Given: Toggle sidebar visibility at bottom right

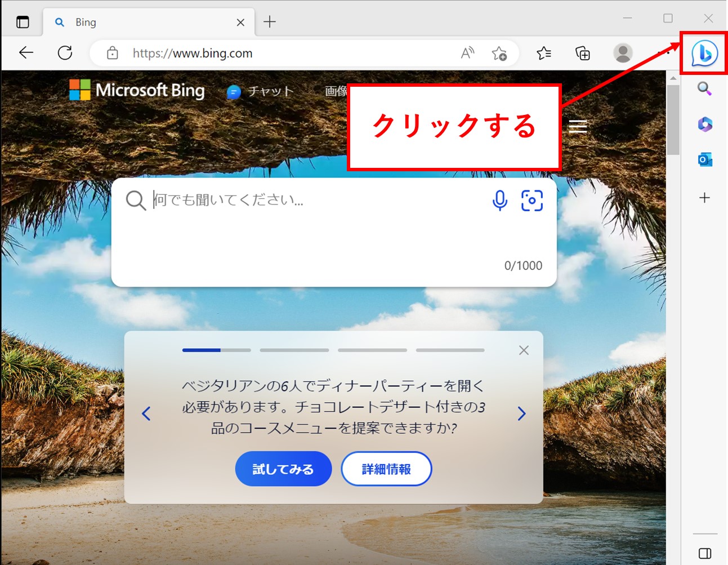Looking at the screenshot, I should click(705, 553).
